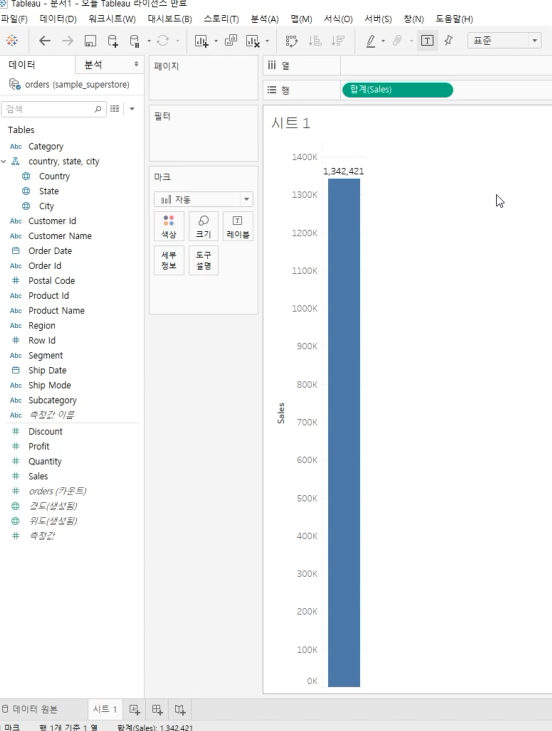Viewport: 552px width, 731px height.
Task: Click the sort ascending icon
Action: pos(315,41)
